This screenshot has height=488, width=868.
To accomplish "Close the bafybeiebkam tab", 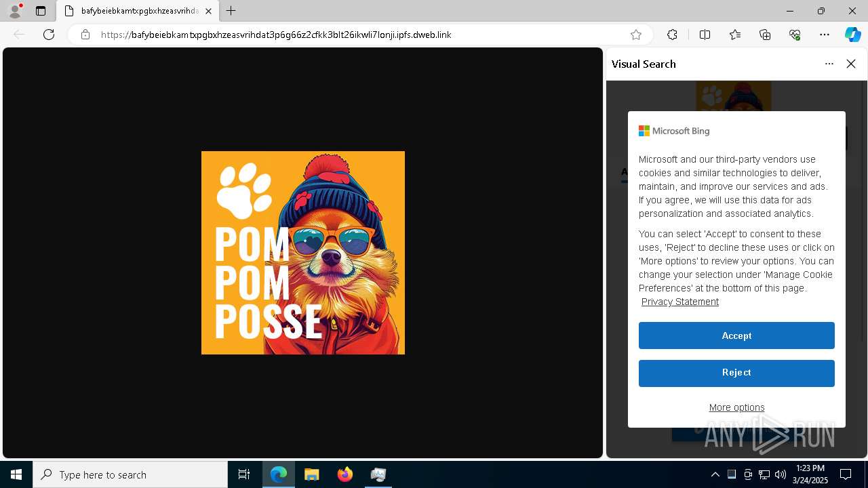I will click(208, 11).
